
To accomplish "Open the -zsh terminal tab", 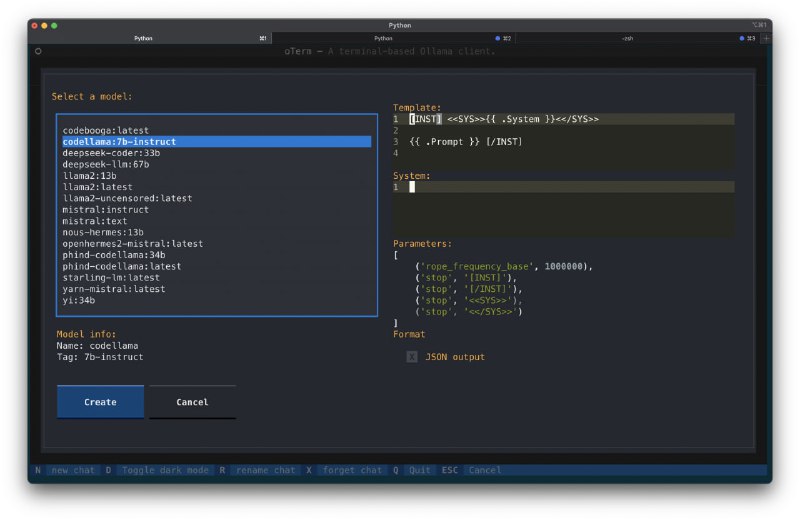I will tap(627, 38).
